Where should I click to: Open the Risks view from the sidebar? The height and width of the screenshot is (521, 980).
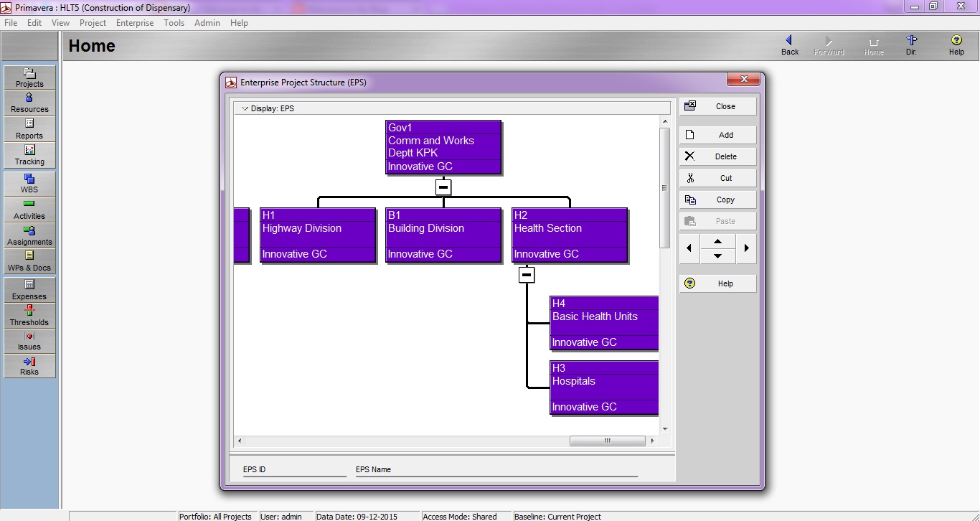click(29, 367)
